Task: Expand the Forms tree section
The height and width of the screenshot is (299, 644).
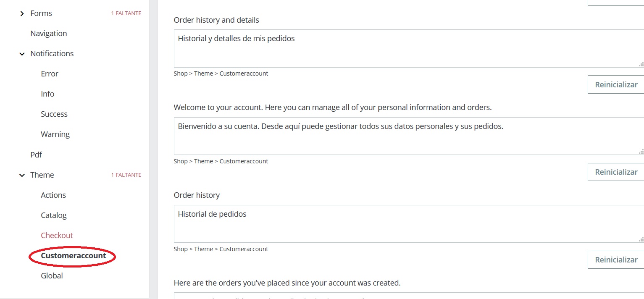Action: click(x=22, y=14)
